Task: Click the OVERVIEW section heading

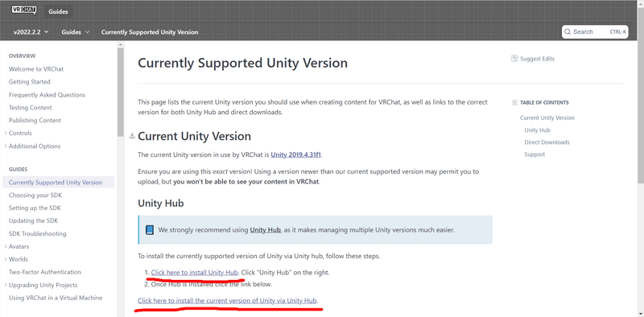Action: click(23, 56)
